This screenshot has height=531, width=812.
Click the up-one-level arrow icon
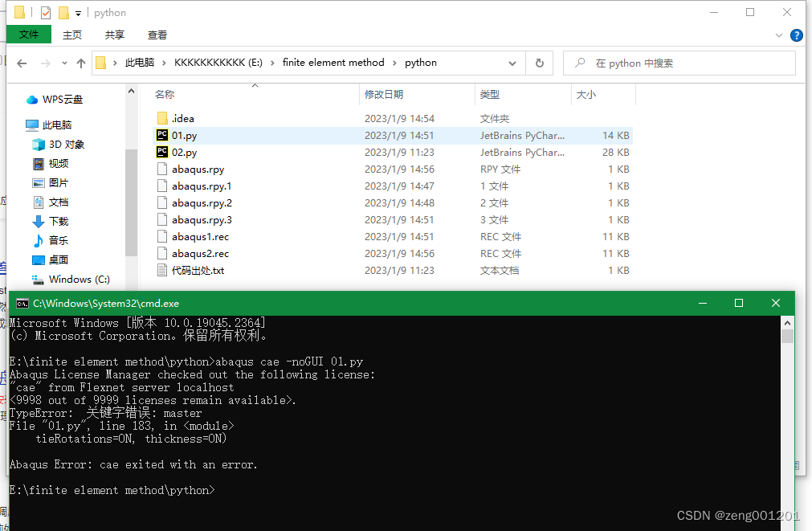(80, 63)
